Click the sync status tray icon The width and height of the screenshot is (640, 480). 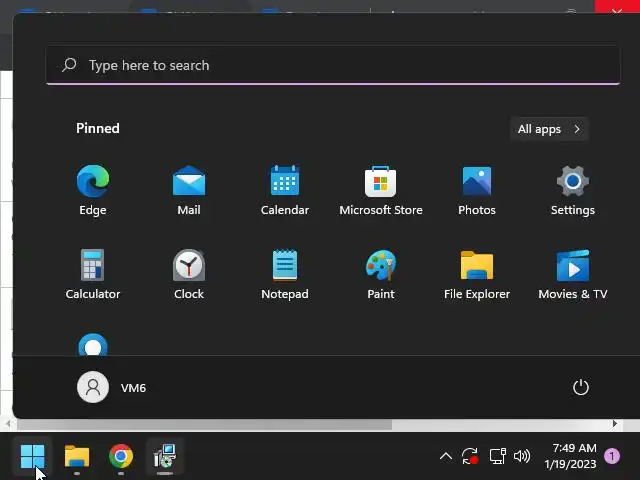[470, 456]
